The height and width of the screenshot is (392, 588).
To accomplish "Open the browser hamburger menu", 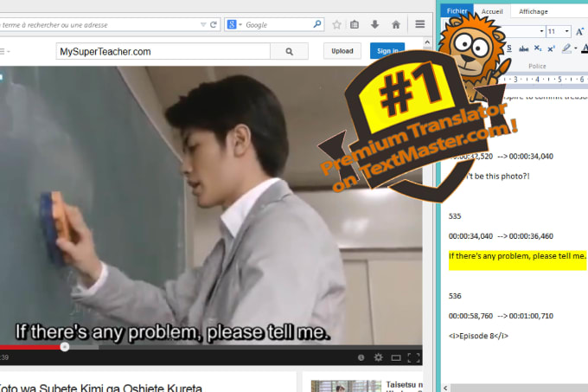I will 420,24.
